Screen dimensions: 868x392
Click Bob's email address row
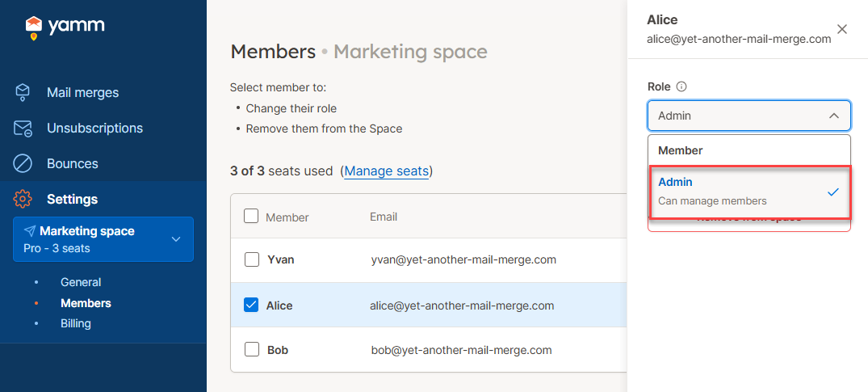point(460,350)
